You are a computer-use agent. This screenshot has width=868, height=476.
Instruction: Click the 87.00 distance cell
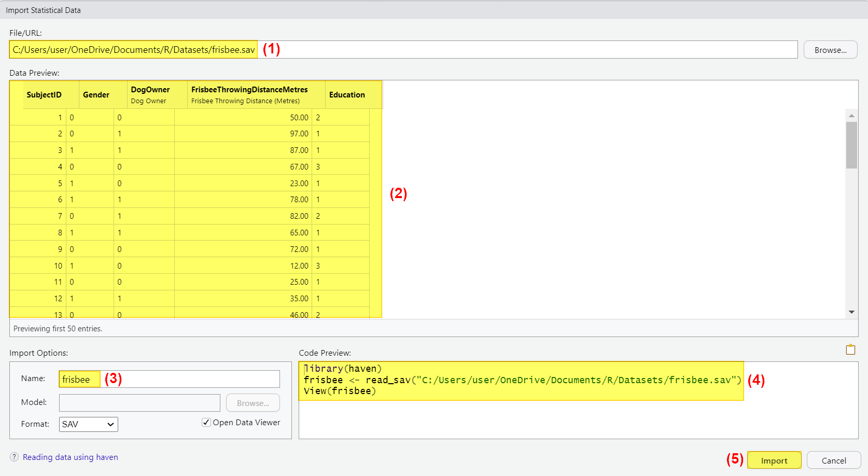pyautogui.click(x=243, y=150)
